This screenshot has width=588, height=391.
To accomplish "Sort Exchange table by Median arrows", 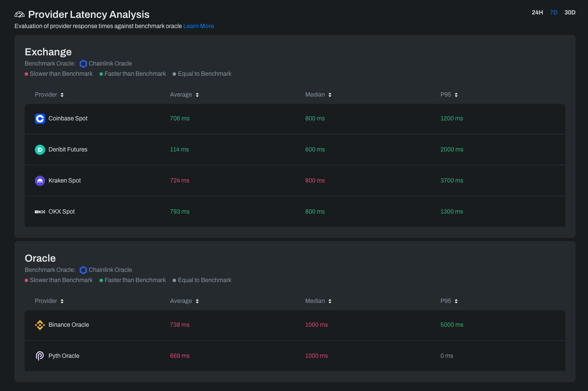I will pyautogui.click(x=330, y=95).
